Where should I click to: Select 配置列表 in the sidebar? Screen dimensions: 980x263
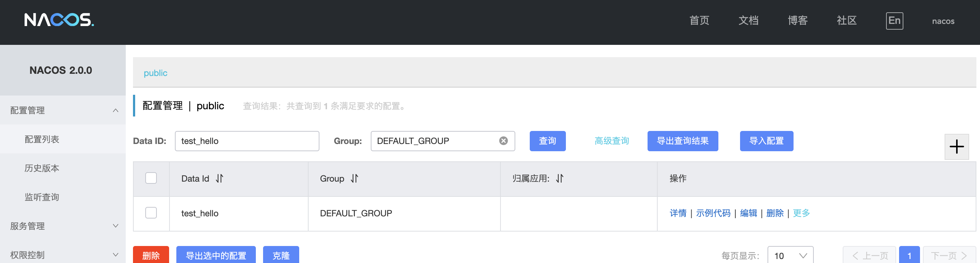pyautogui.click(x=63, y=139)
